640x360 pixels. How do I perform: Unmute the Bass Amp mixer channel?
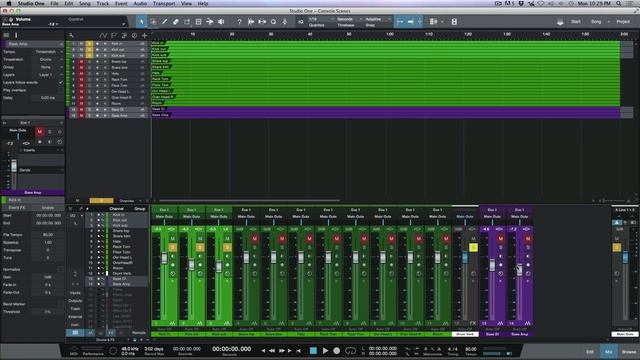pyautogui.click(x=528, y=238)
